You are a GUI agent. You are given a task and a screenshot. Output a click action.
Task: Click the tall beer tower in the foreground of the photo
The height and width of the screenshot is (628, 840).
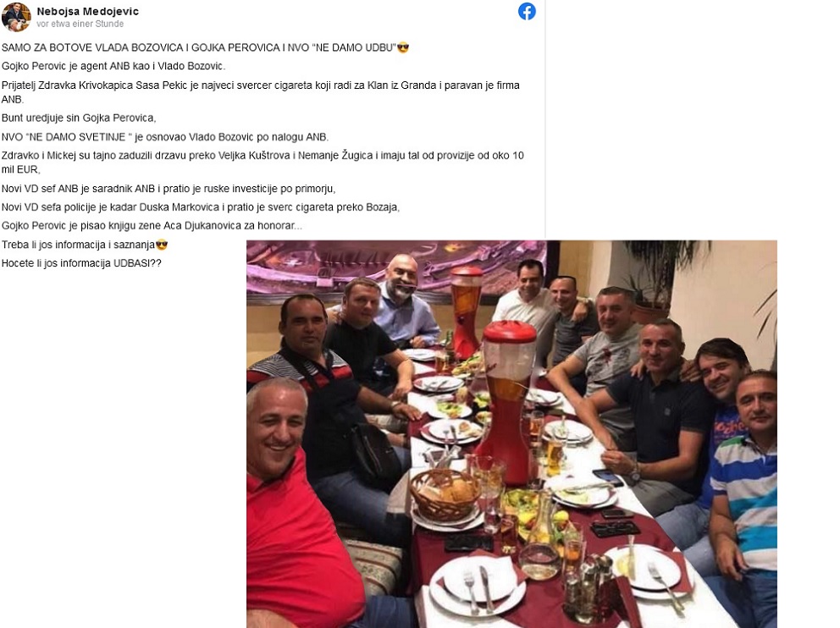(505, 401)
